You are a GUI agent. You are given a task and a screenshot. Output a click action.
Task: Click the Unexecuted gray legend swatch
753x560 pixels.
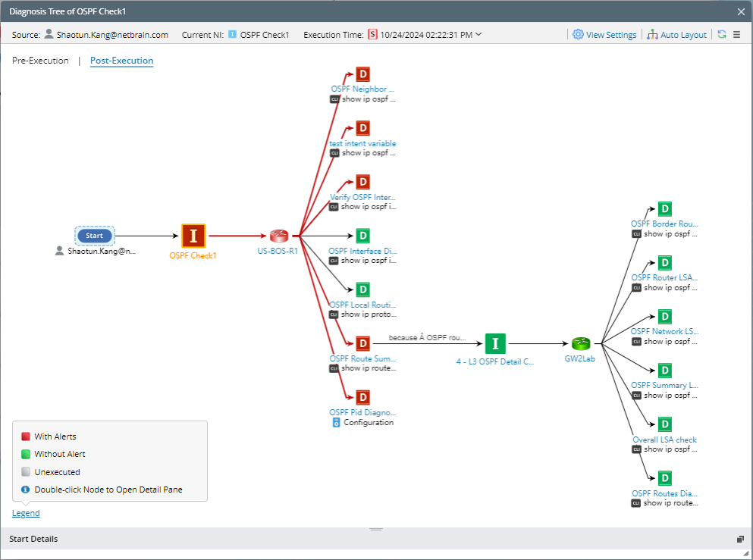coord(26,471)
